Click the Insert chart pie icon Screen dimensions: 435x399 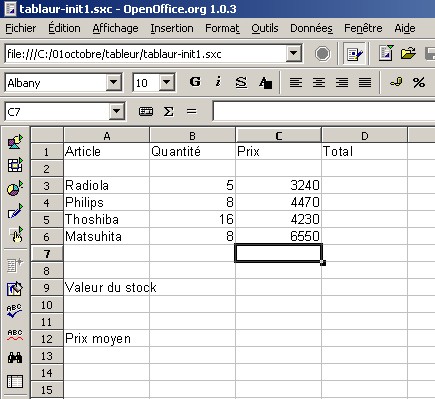click(x=15, y=189)
